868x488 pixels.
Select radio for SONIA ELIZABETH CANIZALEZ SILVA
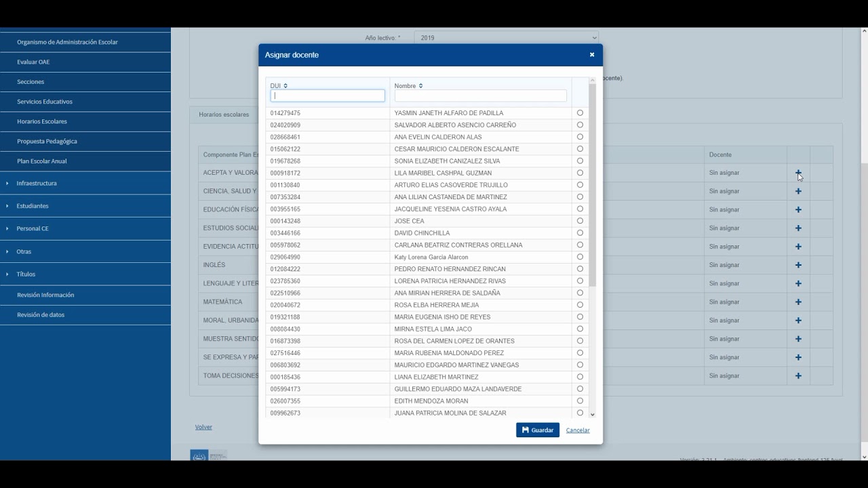tap(580, 161)
